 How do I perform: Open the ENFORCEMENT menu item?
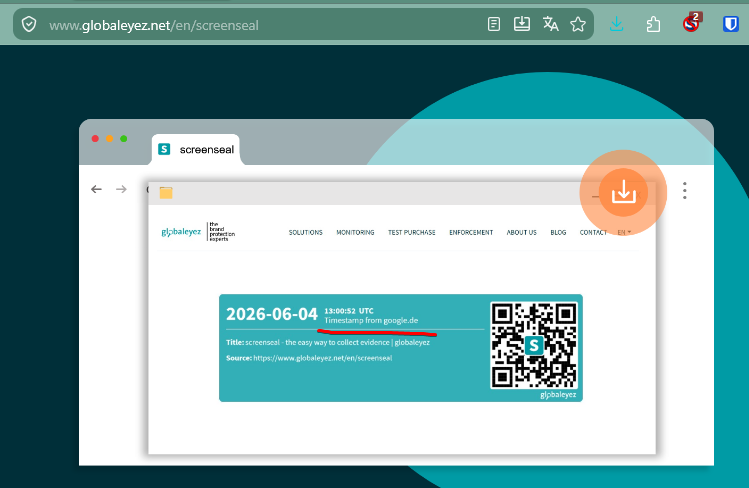tap(471, 233)
